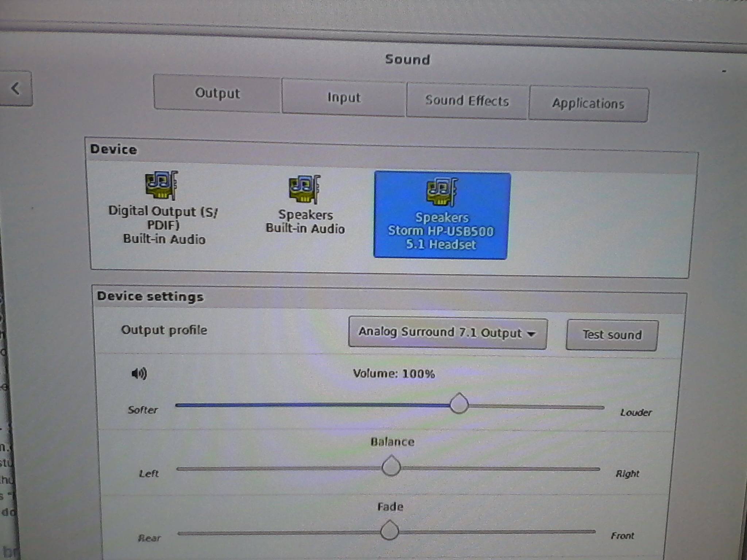Expand the Analog Surround 7.1 Output dropdown
The image size is (747, 560).
pyautogui.click(x=448, y=333)
